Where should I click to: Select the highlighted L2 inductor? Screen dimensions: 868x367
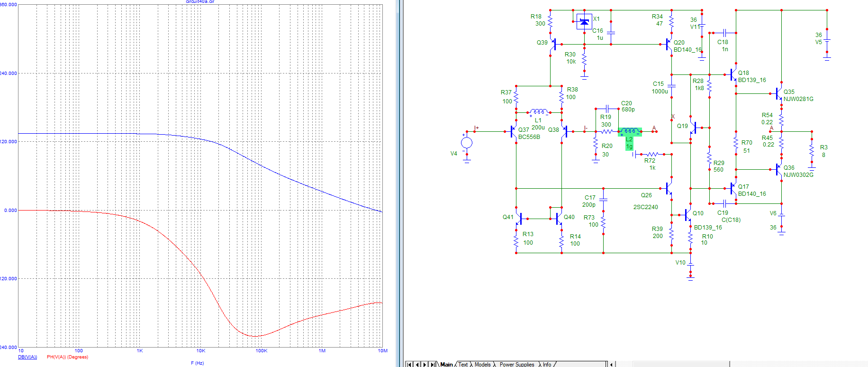(630, 131)
